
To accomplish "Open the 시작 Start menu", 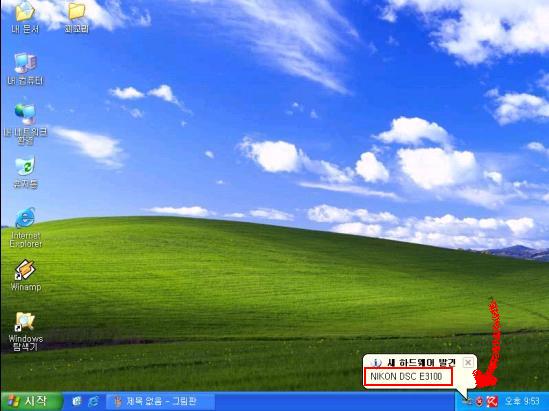I will (32, 401).
